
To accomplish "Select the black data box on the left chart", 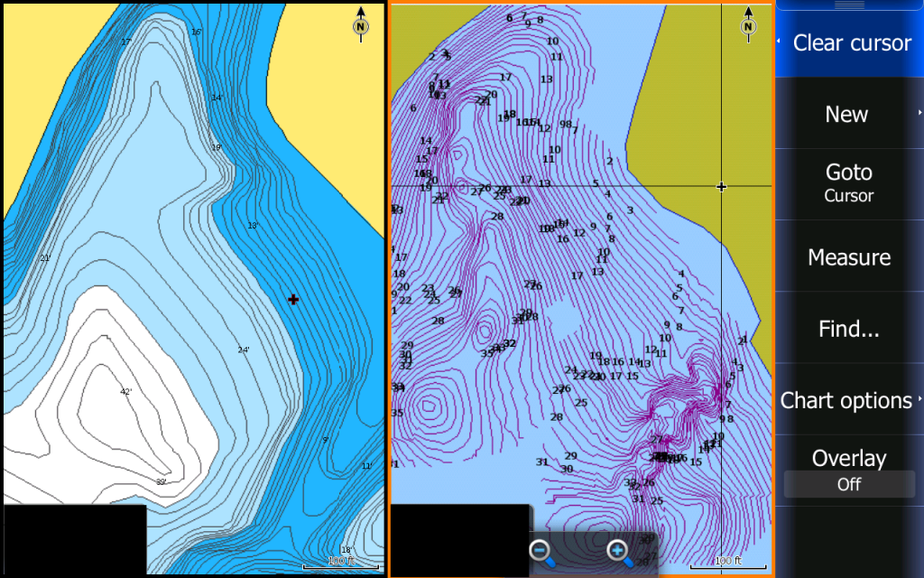I will pos(75,540).
